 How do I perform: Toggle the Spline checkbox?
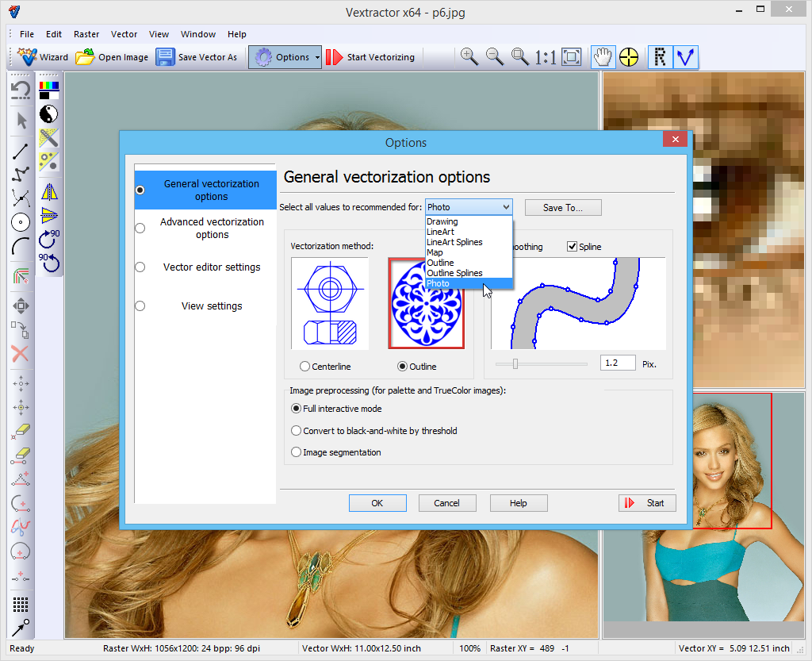click(x=573, y=247)
